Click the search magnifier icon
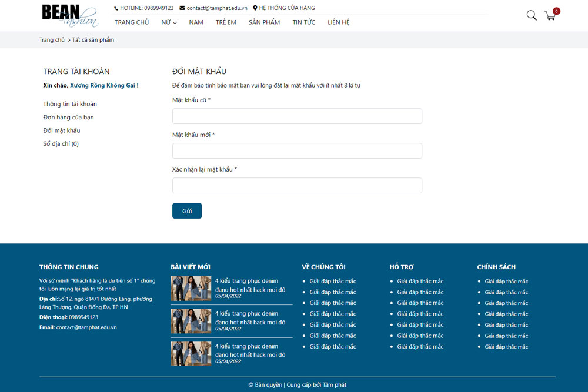 coord(531,15)
